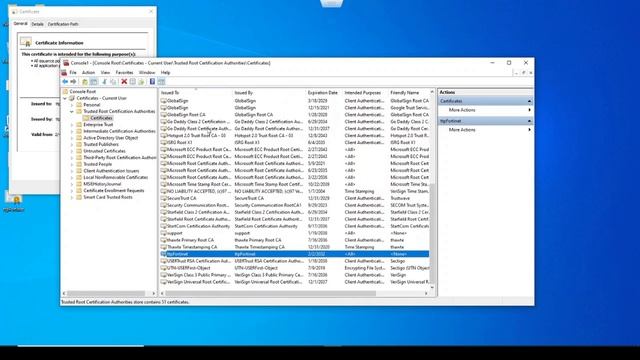Collapse the ttpFortinet section in the Actions pane
Viewport: 640px width, 360px height.
point(529,121)
